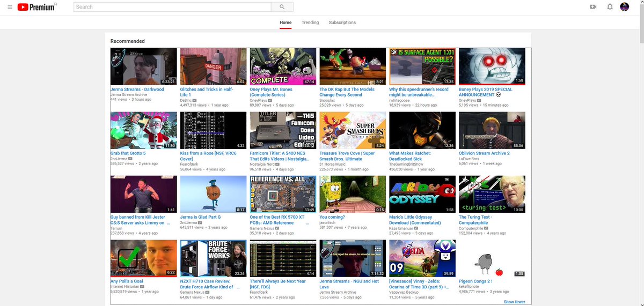
Task: Visit Internet Historian channel name
Action: coord(126,286)
